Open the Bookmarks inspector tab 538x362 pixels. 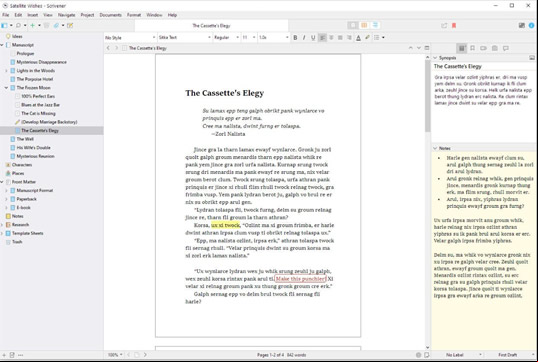click(x=472, y=48)
